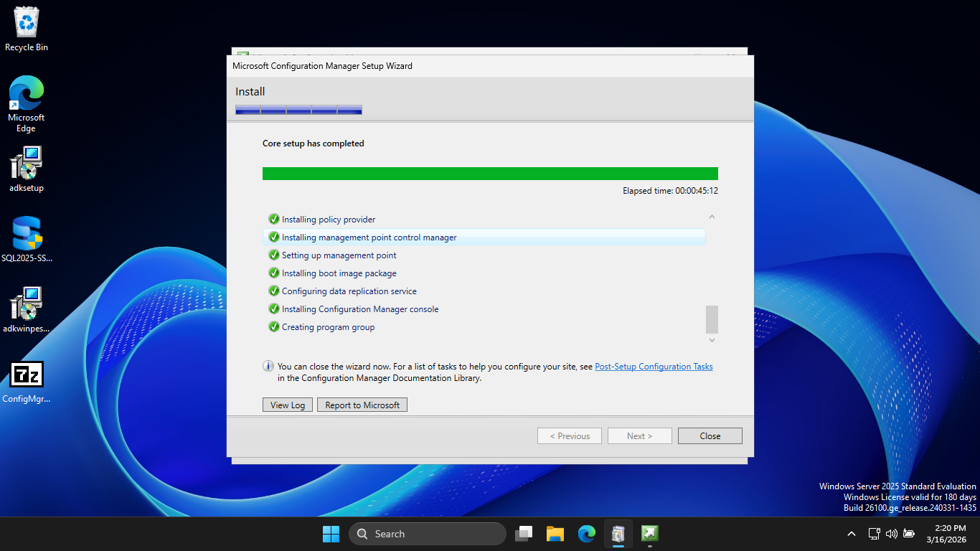
Task: Click the Windows Start button
Action: coord(331,534)
